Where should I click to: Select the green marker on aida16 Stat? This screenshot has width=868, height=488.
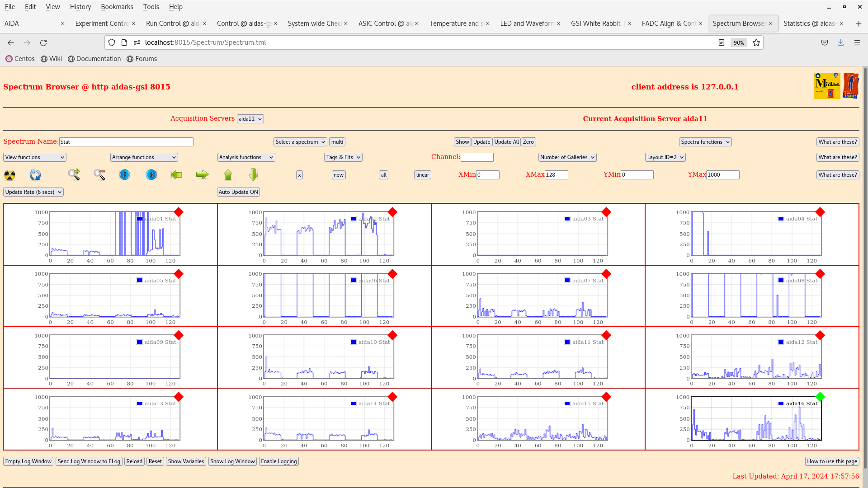pyautogui.click(x=820, y=397)
